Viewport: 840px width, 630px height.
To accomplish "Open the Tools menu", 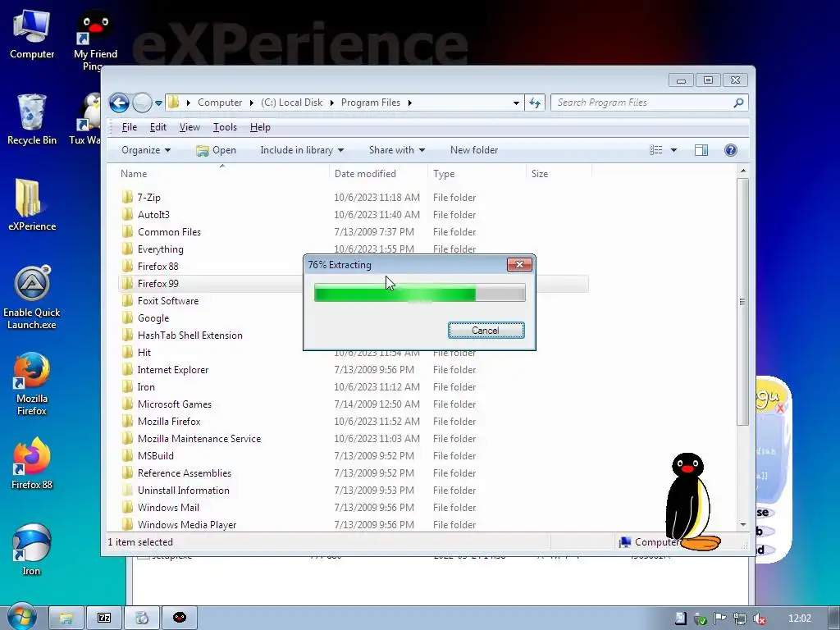I will point(225,127).
